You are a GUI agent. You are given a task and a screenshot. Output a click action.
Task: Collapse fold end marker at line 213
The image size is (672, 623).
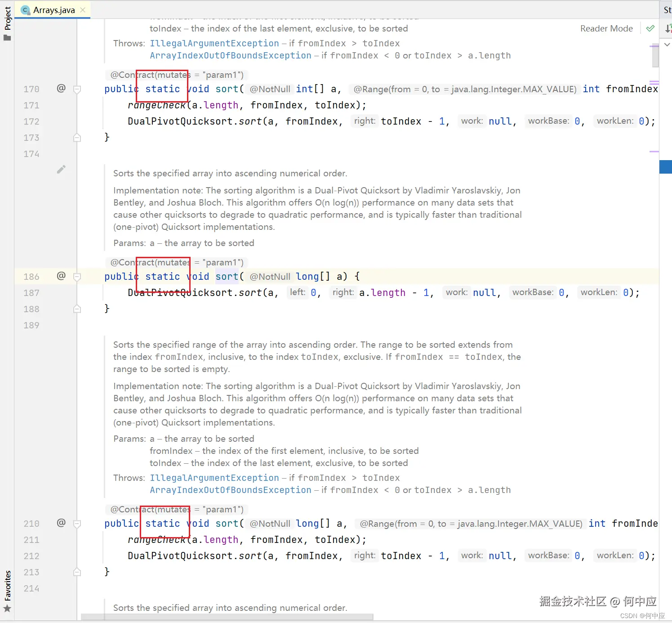77,572
